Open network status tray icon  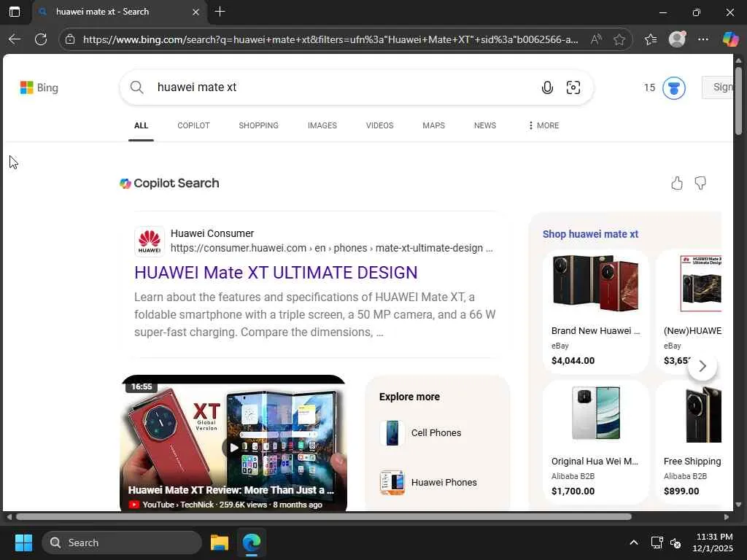(657, 542)
